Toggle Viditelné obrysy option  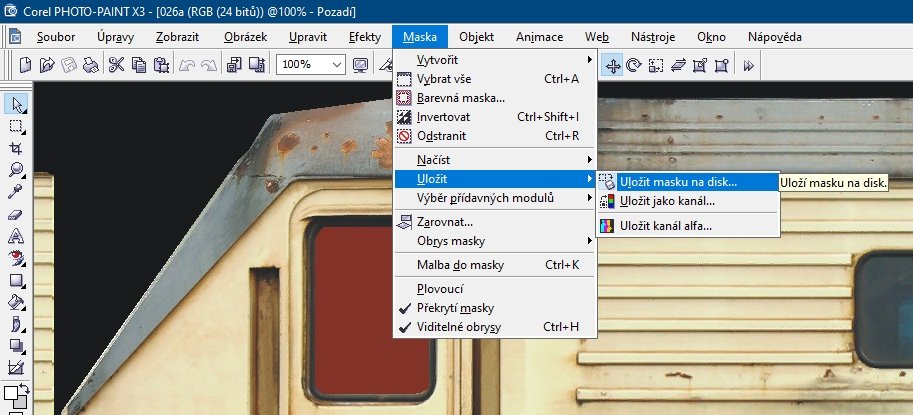458,327
